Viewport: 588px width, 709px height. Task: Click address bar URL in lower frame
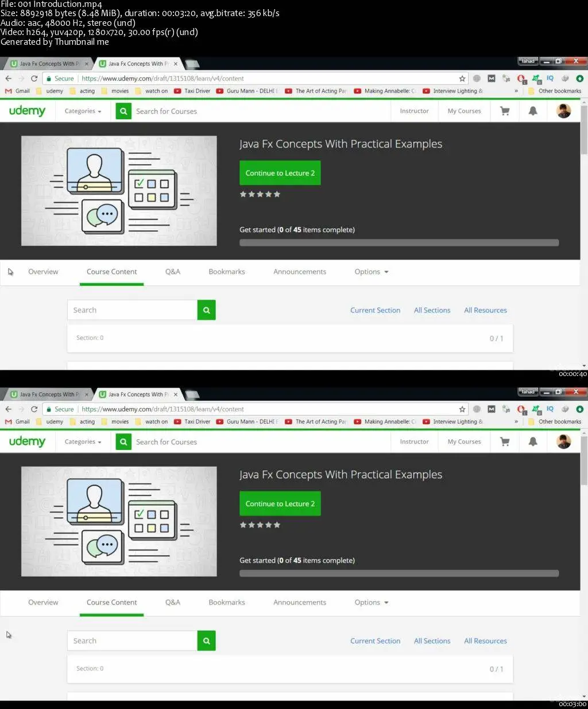tap(163, 409)
